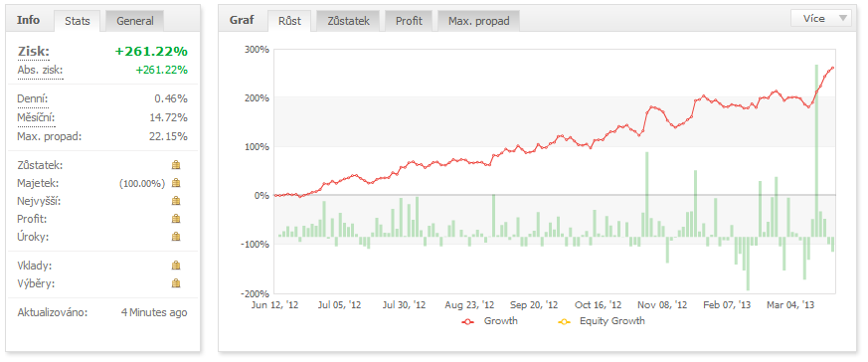Click the final growth line point at 261%

[832, 68]
